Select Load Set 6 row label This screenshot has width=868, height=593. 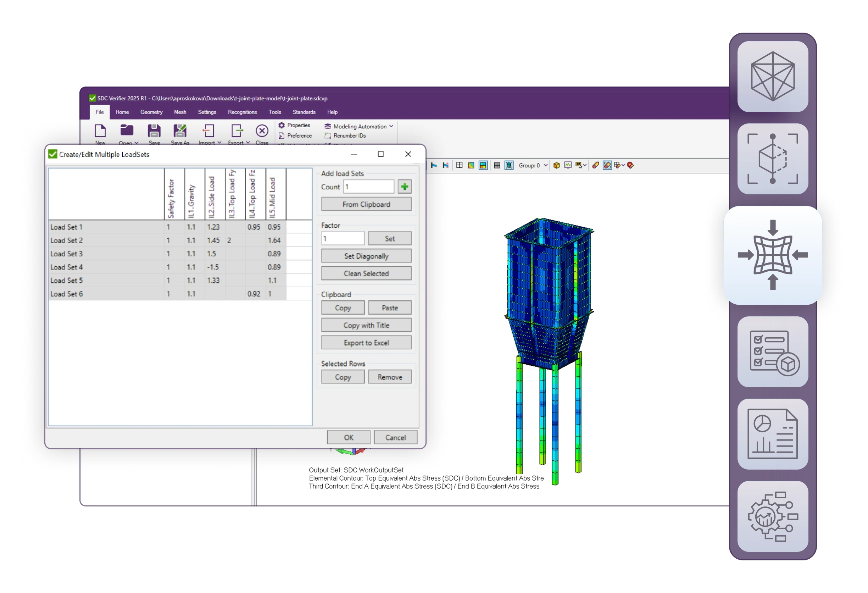[66, 294]
